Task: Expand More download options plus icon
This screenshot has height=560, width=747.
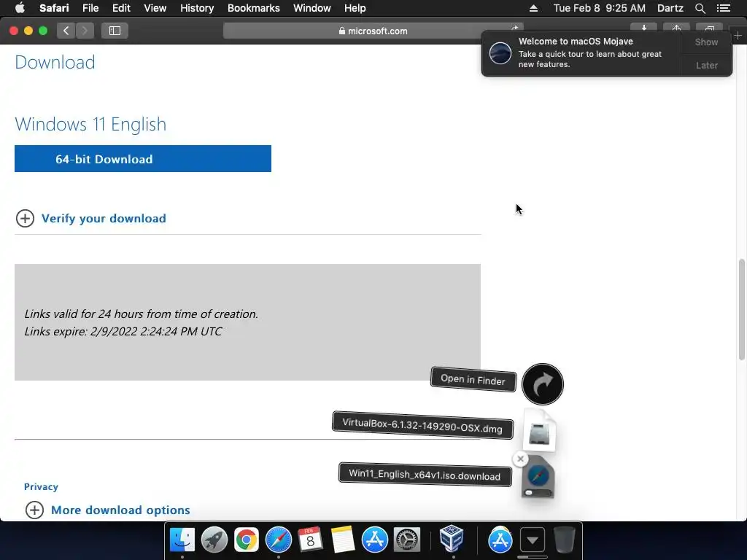Action: [34, 510]
